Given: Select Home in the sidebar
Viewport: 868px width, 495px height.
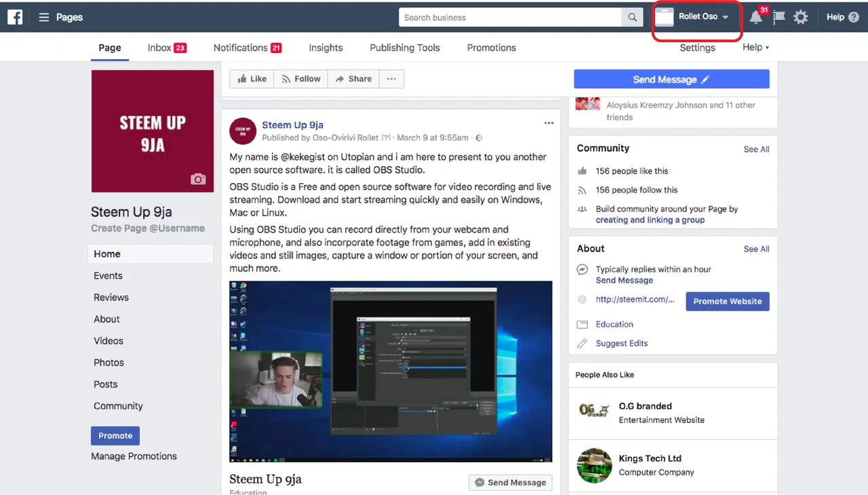Looking at the screenshot, I should point(151,254).
